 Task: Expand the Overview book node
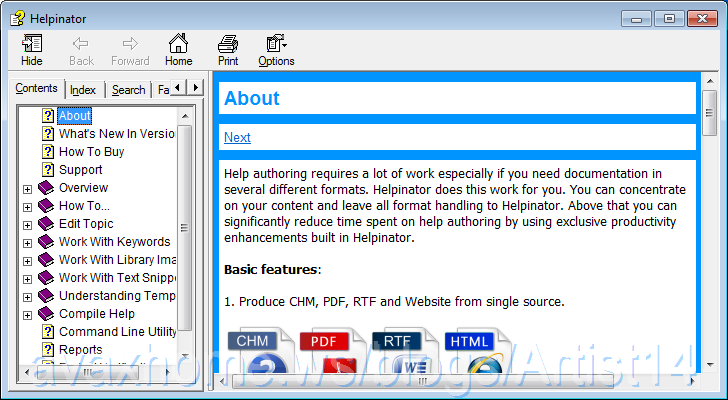[27, 189]
